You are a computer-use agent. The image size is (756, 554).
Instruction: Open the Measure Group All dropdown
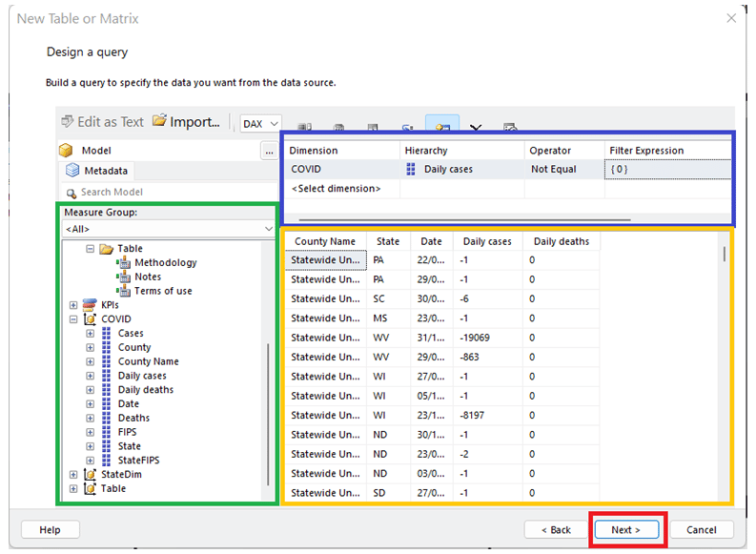[169, 229]
